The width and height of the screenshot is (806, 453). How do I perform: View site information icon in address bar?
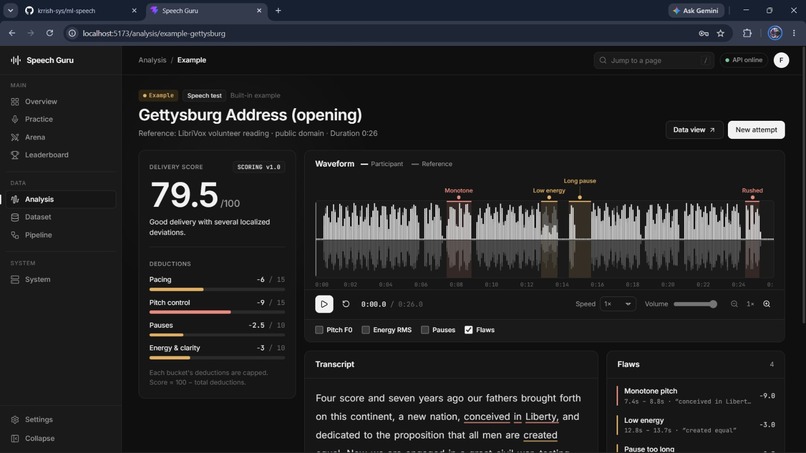point(72,33)
